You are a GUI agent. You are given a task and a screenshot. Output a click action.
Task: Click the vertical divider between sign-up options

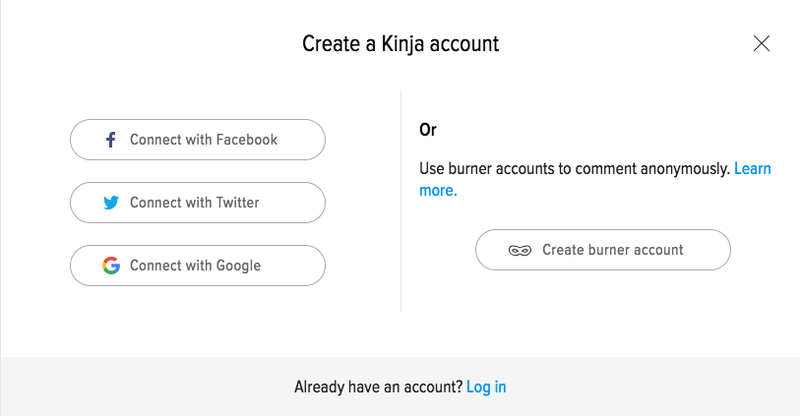(401, 202)
